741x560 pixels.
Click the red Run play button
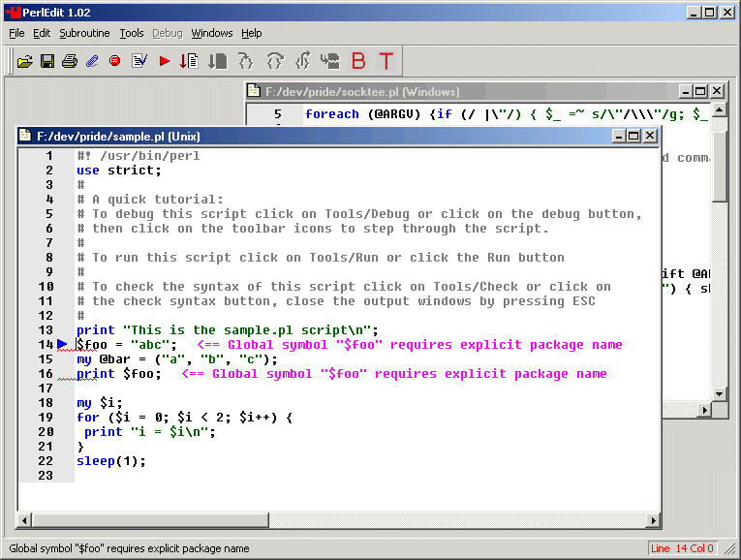click(164, 61)
